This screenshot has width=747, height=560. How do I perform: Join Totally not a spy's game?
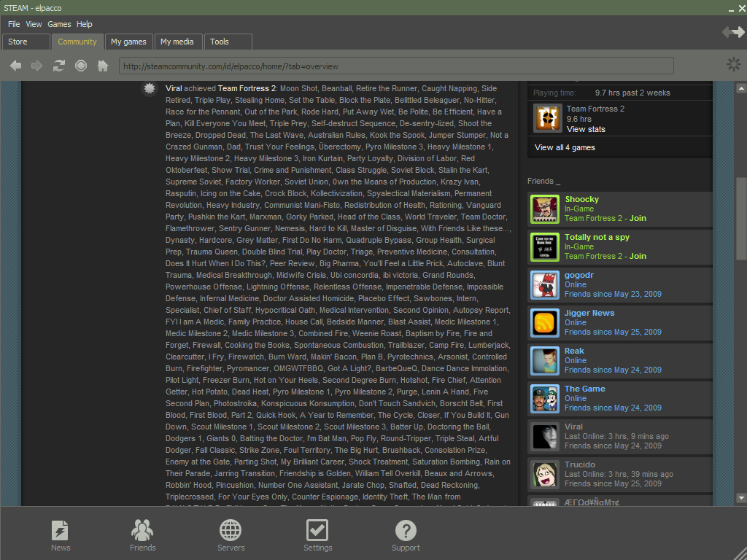[x=638, y=256]
